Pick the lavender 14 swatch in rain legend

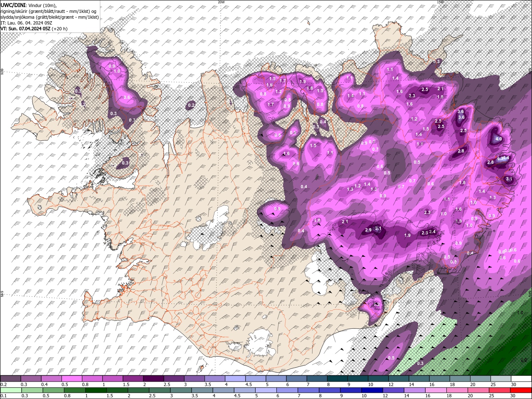click(415, 391)
